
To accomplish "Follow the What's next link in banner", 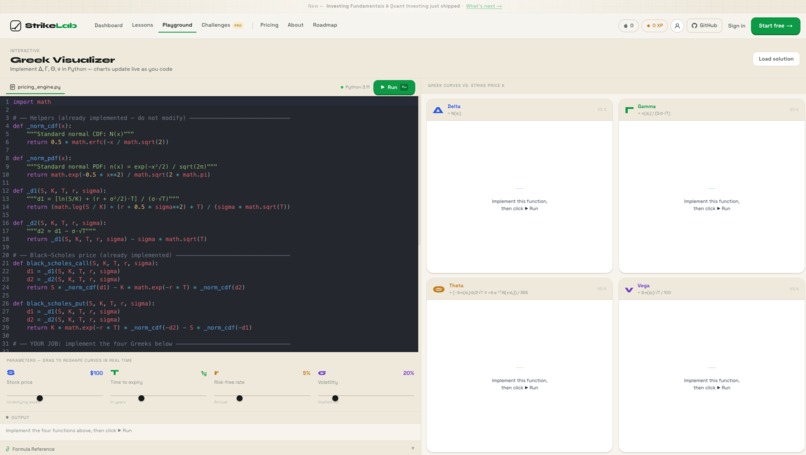I will coord(484,6).
